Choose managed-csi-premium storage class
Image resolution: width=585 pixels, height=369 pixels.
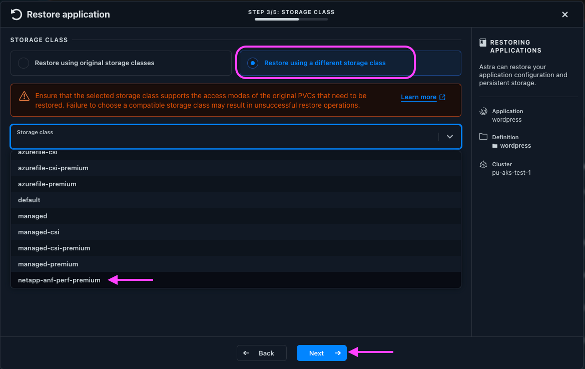(x=236, y=248)
